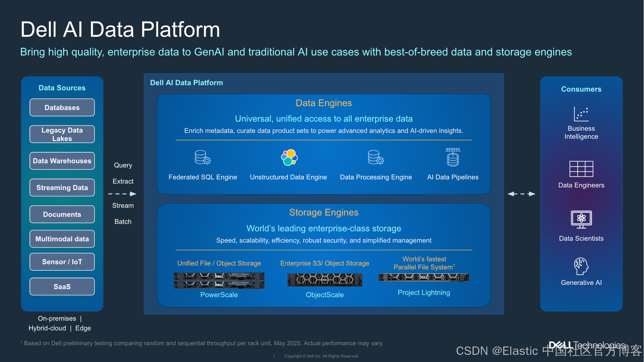Click the Data Engineers label

[x=581, y=185]
